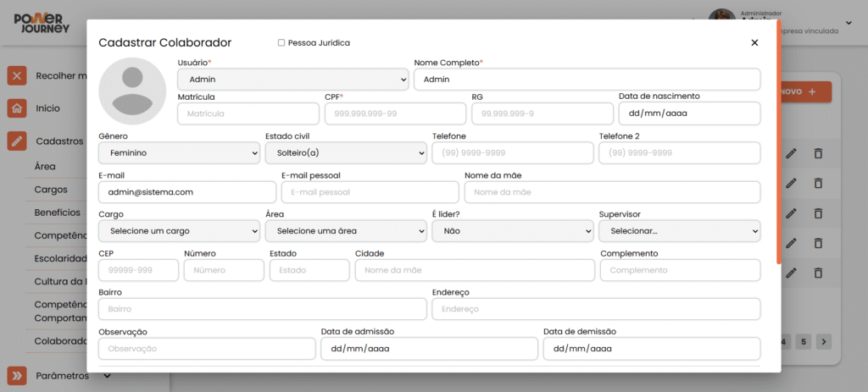Close the Cadastrar Colaborador dialog
Screen dimensions: 868x392
pos(754,42)
